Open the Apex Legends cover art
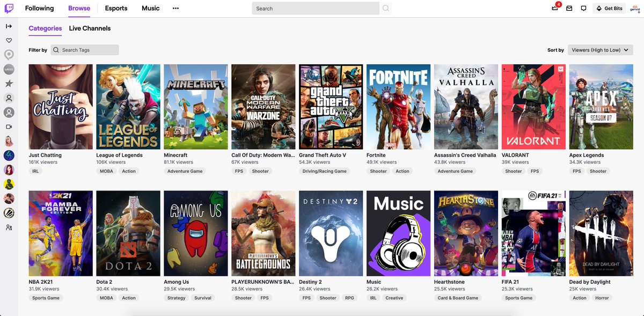Screen dimensions: 644x316 point(601,107)
